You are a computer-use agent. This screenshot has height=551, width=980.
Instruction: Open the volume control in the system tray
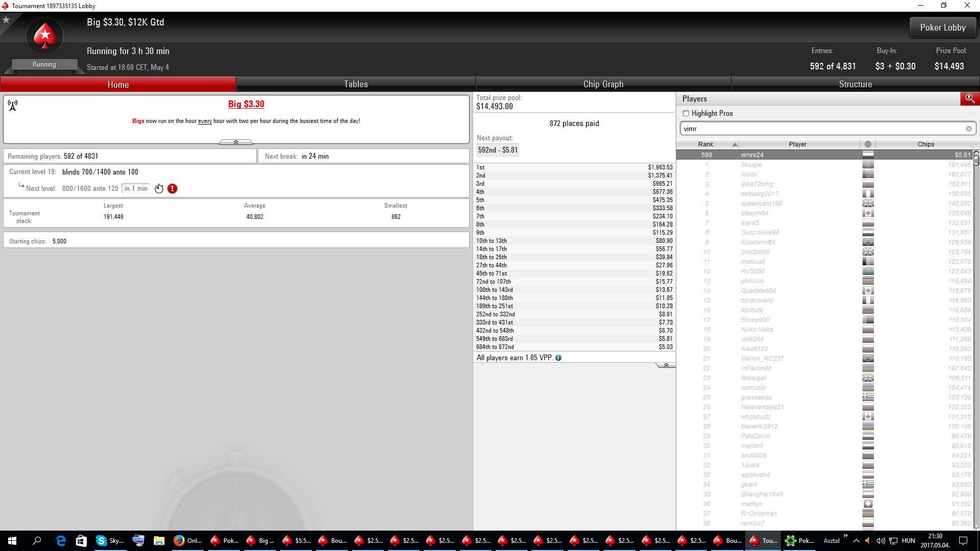tap(880, 541)
